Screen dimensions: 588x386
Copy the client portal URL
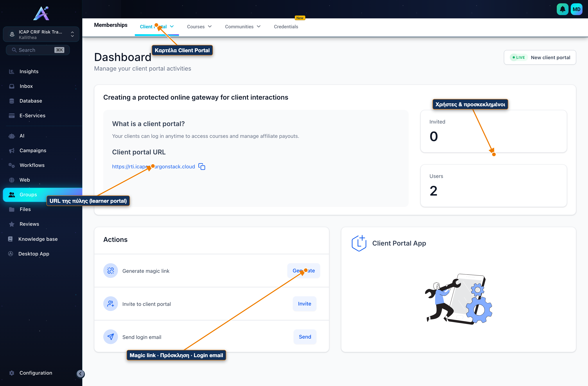coord(202,167)
